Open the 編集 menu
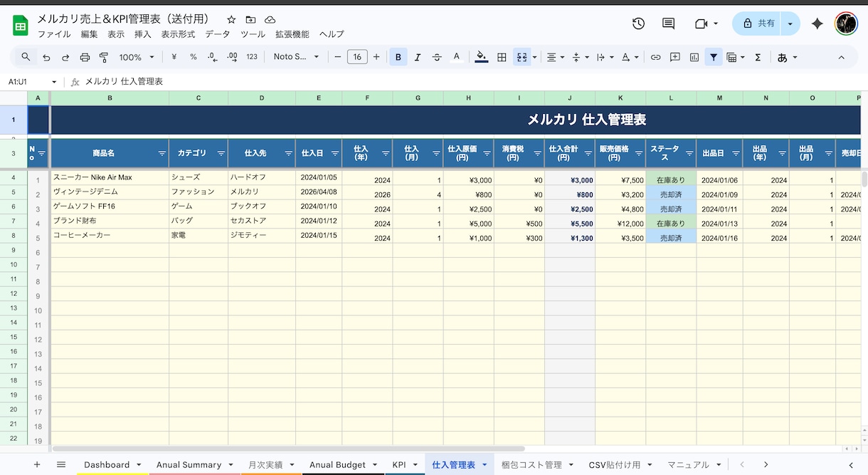Image resolution: width=868 pixels, height=475 pixels. tap(89, 34)
